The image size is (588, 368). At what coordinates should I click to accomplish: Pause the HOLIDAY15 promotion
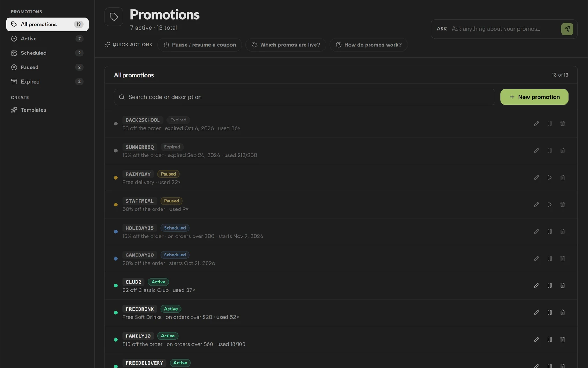tap(550, 231)
